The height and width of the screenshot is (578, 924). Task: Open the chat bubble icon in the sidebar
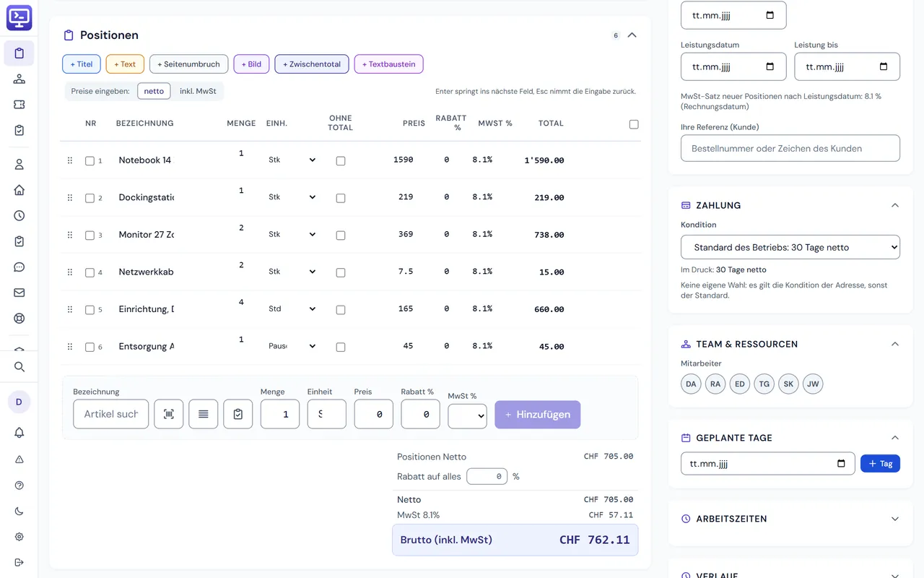point(19,267)
